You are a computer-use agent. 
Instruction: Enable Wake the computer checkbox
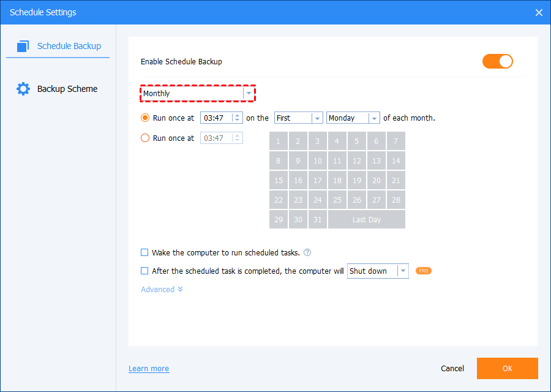144,252
